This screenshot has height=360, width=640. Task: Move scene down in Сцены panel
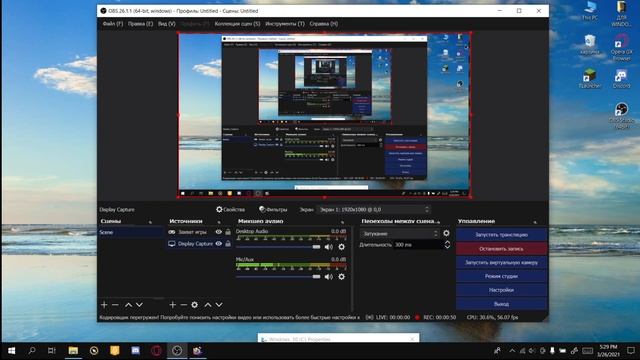coord(139,304)
